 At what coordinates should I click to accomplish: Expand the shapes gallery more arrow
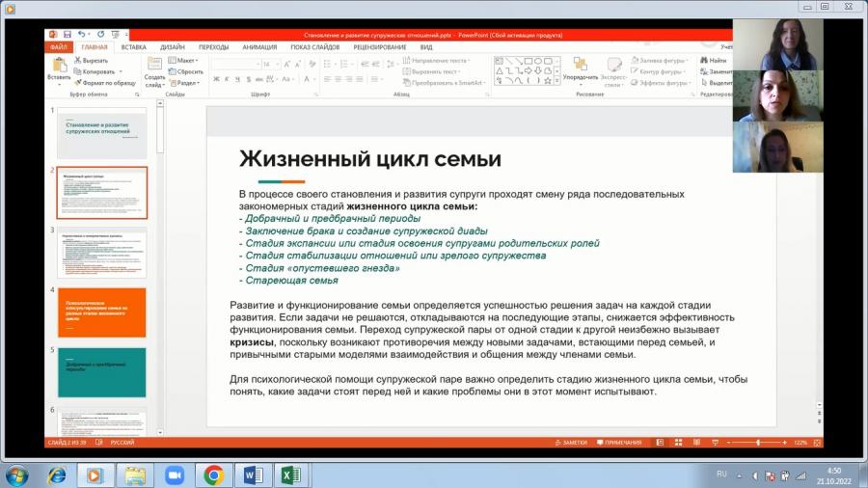556,81
